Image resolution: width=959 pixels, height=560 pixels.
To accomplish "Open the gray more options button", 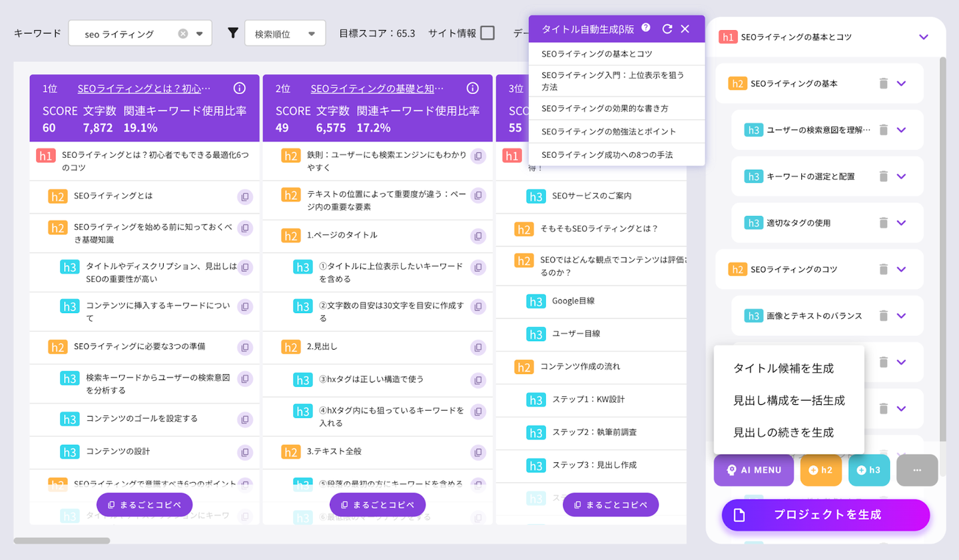I will click(x=917, y=470).
